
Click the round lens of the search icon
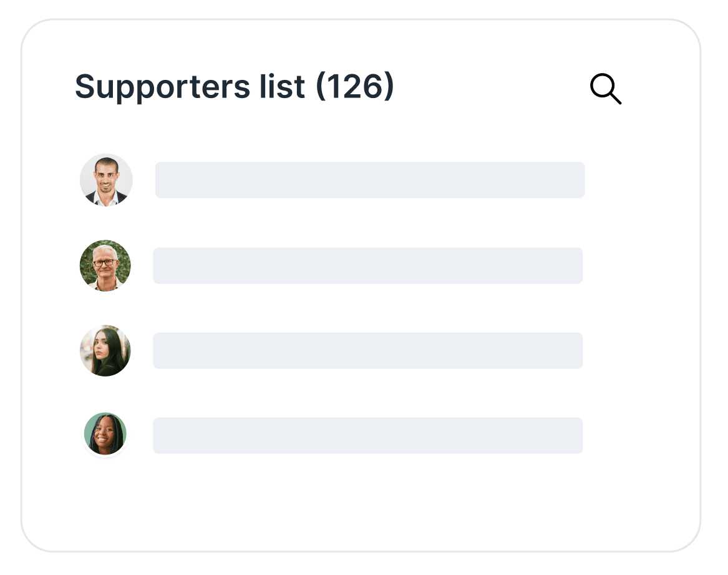click(602, 86)
